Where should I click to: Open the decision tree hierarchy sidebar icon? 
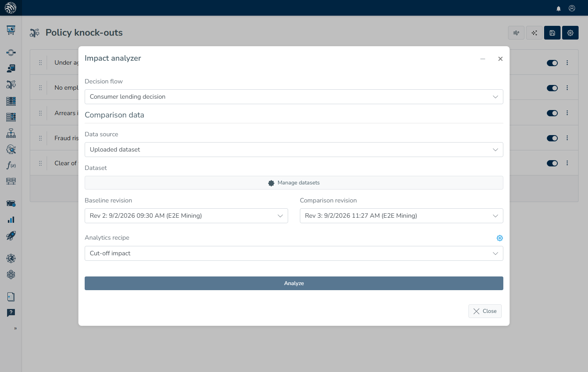(11, 133)
